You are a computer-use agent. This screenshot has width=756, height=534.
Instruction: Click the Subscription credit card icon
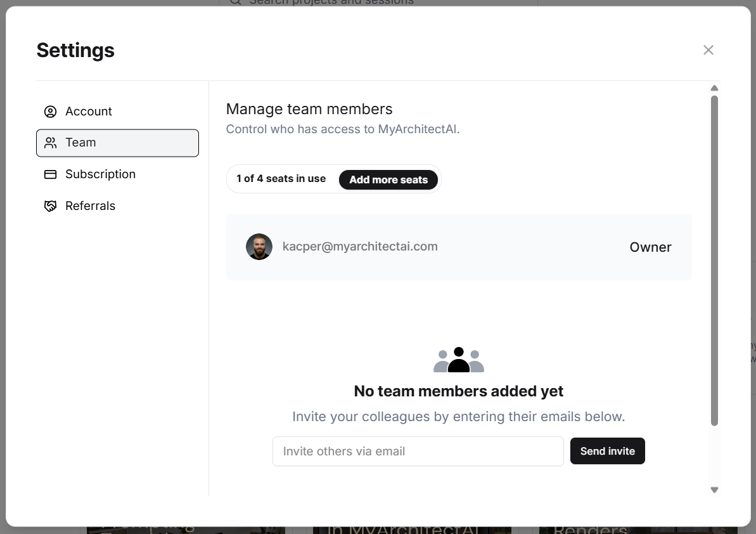click(50, 174)
